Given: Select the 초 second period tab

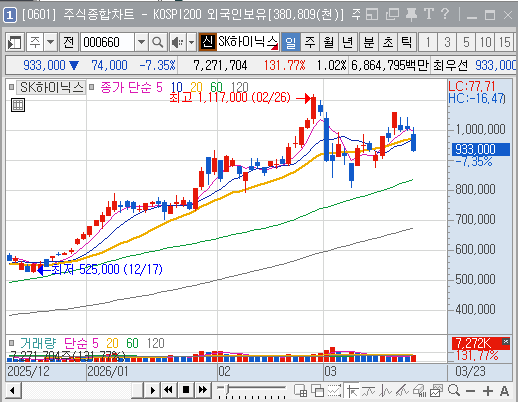Looking at the screenshot, I should [388, 42].
